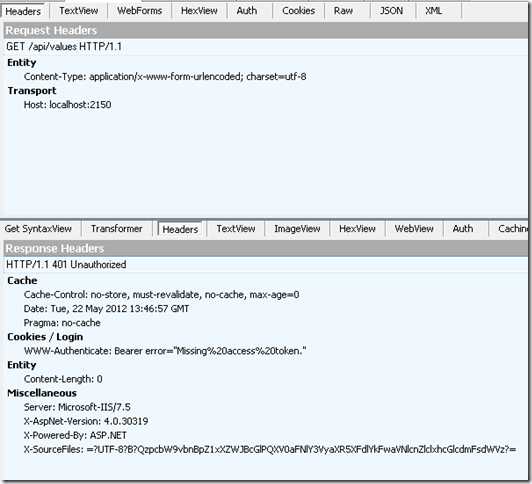The image size is (532, 484).
Task: Select the X-SourceFiles header row
Action: coord(270,450)
